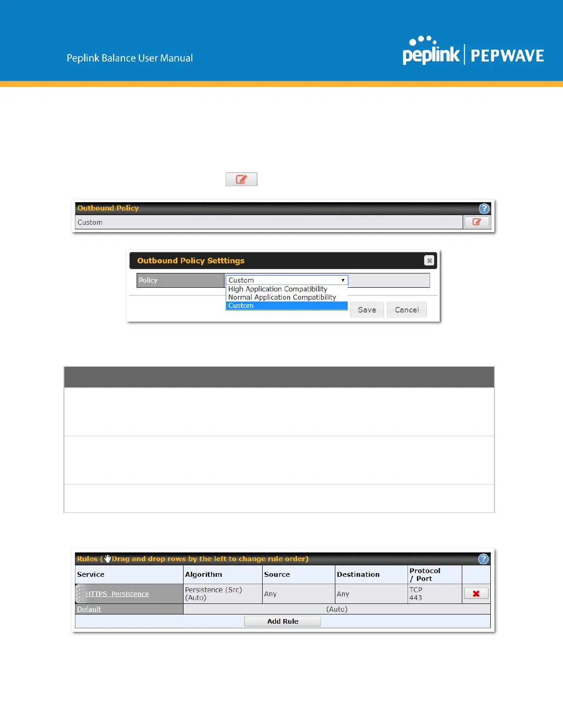The image size is (563, 728).
Task: Click the hand drag icon in Rules header
Action: pos(108,559)
